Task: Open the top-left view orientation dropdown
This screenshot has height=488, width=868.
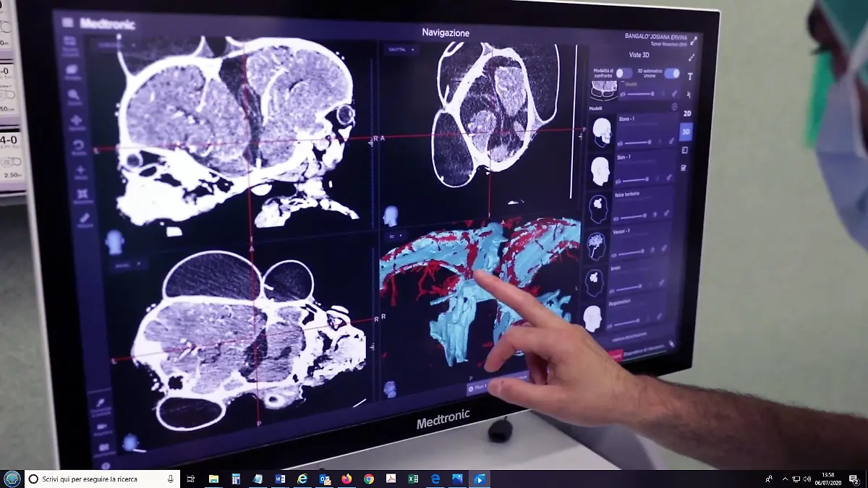Action: tap(117, 45)
